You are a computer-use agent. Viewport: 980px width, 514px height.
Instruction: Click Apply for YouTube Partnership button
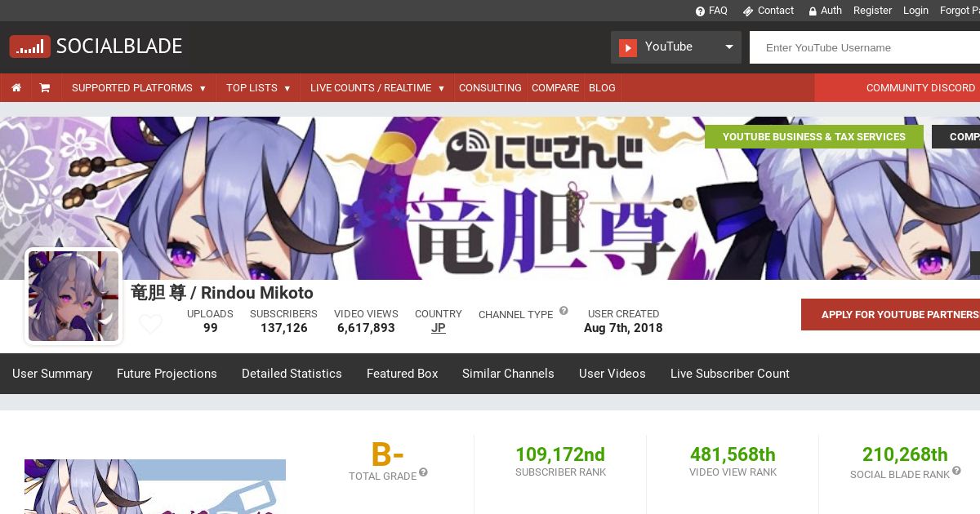[890, 314]
